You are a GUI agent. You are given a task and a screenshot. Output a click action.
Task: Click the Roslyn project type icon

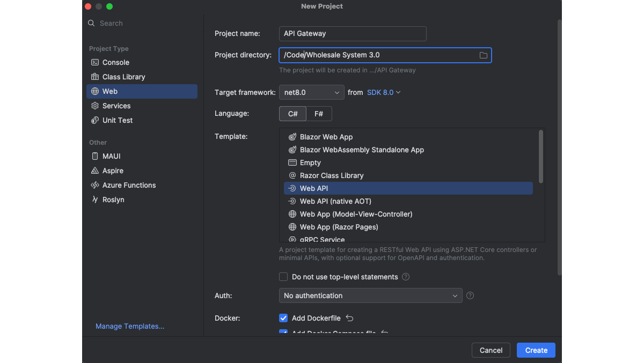pyautogui.click(x=95, y=199)
